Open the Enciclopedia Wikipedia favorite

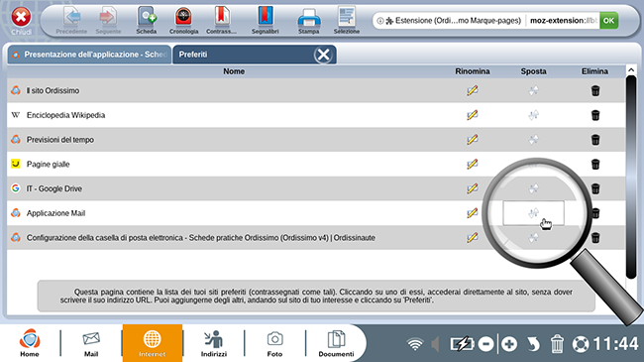pyautogui.click(x=65, y=115)
